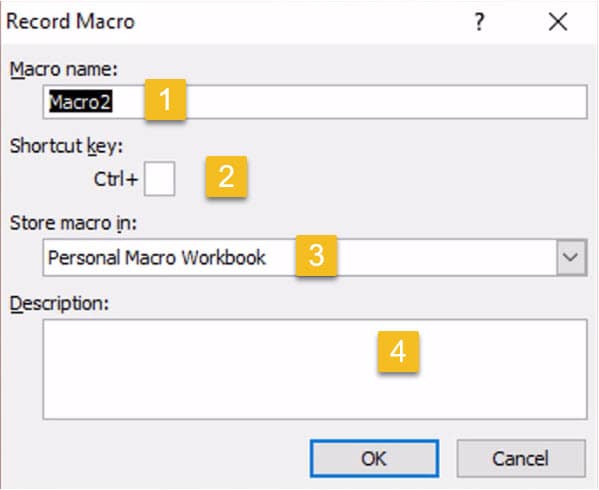The image size is (599, 490).
Task: Confirm with the OK button
Action: [374, 458]
